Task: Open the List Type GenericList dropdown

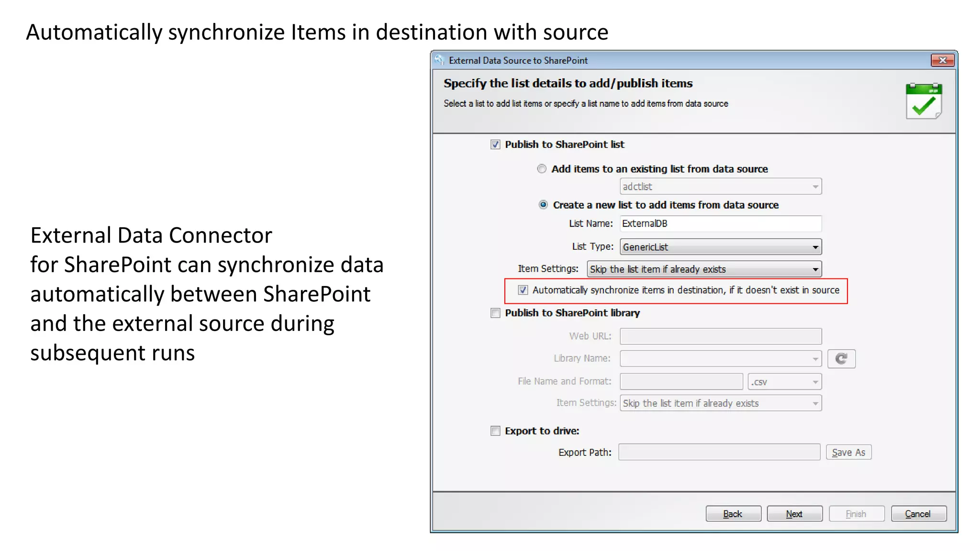Action: pos(721,247)
